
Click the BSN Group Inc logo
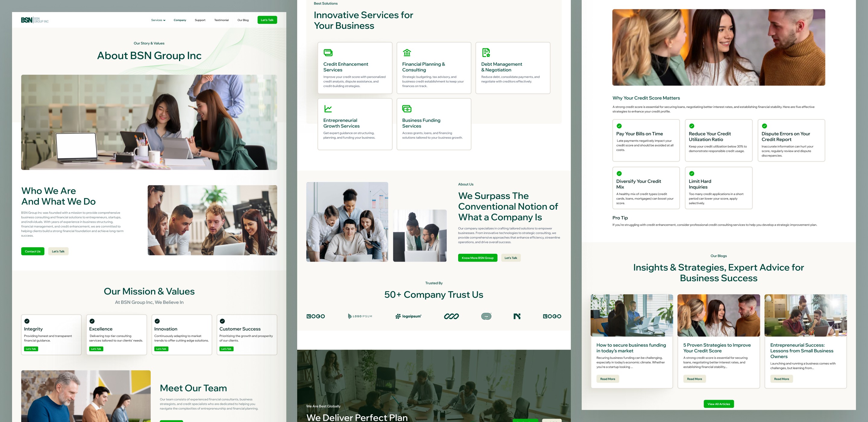click(x=35, y=20)
